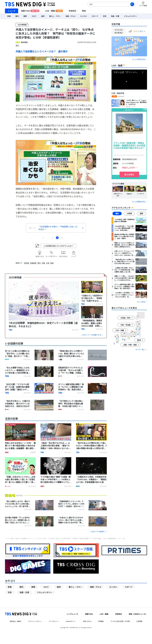This screenshot has height=644, width=152.
Task: Open the 参院選 related tag link
Action: point(26,263)
